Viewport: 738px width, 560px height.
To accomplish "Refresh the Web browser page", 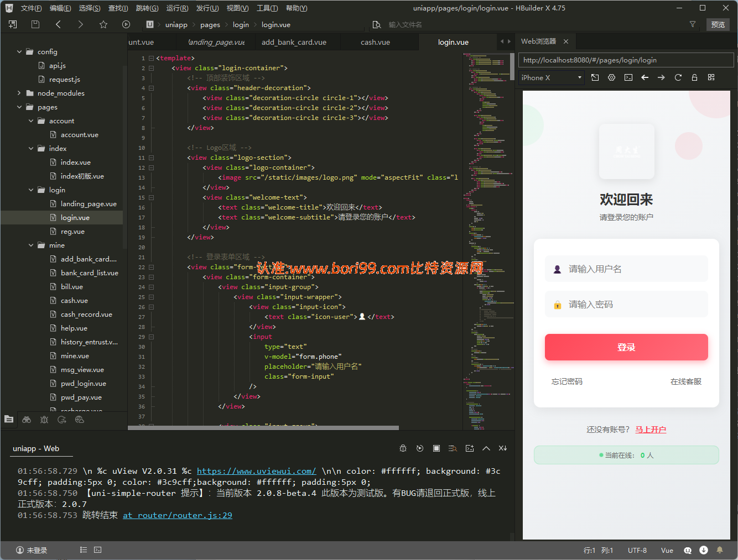I will click(x=678, y=77).
